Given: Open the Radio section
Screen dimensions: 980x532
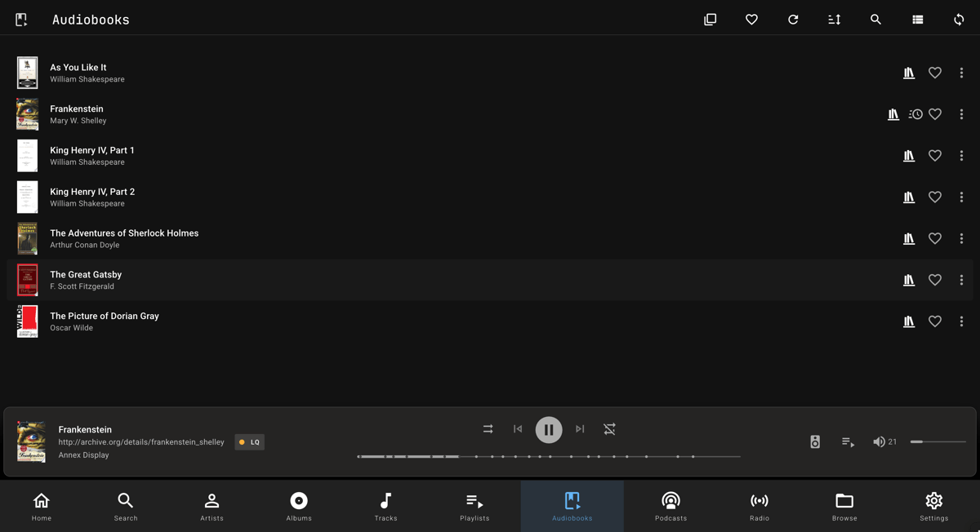Looking at the screenshot, I should click(759, 506).
